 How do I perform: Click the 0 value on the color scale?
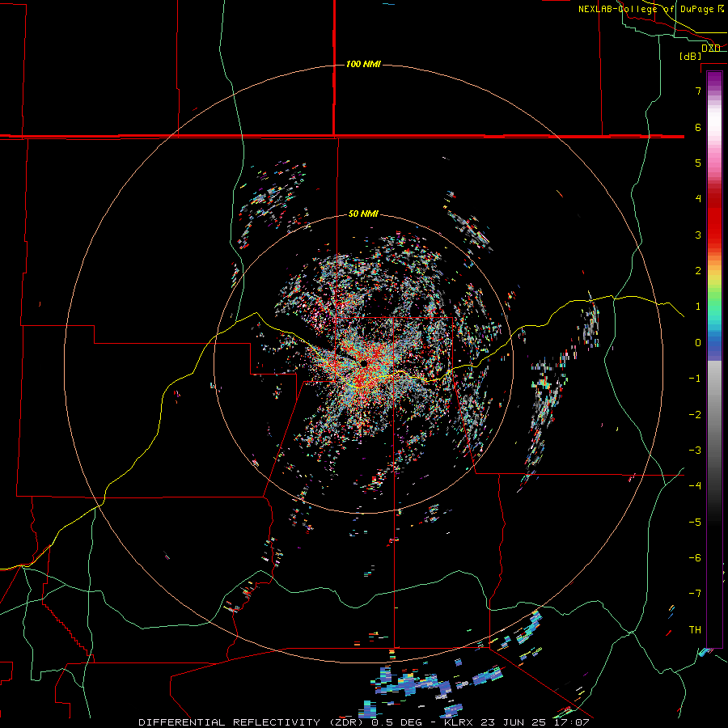(698, 343)
